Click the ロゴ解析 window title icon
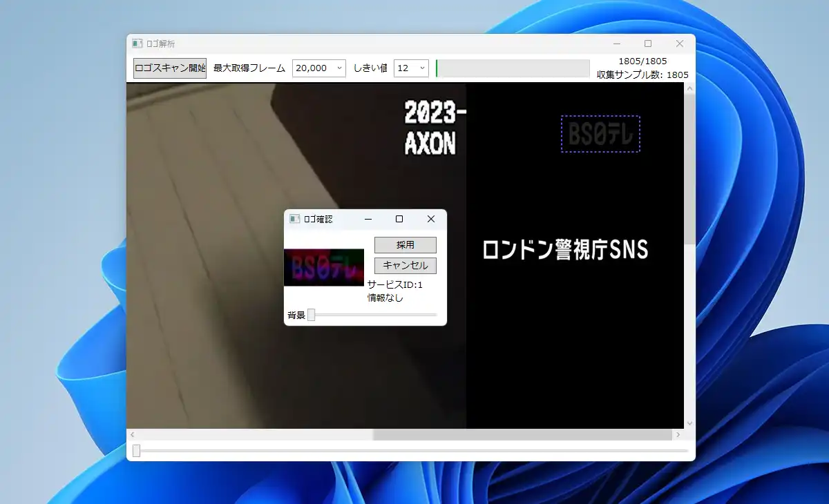Viewport: 829px width, 504px height. coord(137,43)
